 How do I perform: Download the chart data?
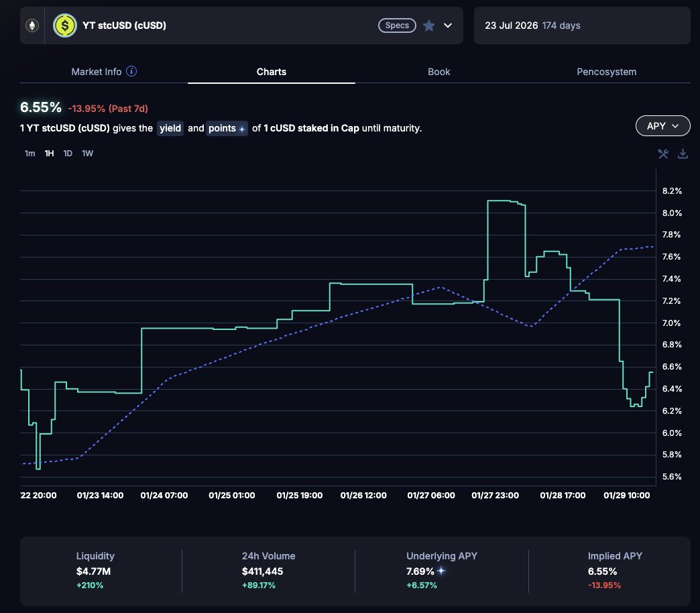[683, 154]
